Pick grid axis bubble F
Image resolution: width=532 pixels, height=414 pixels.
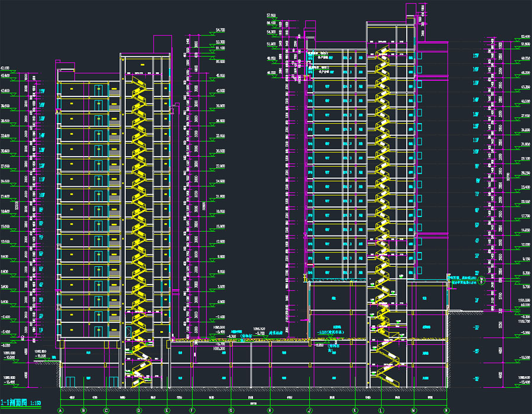point(192,410)
